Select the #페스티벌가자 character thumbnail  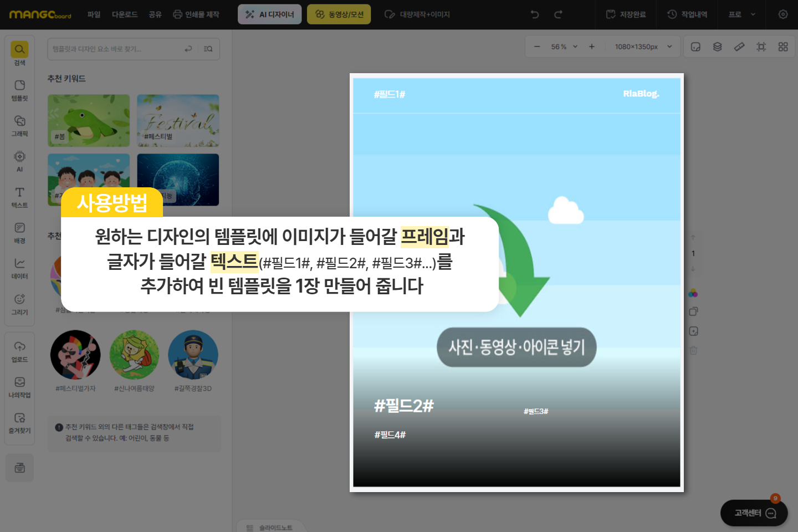(x=75, y=355)
